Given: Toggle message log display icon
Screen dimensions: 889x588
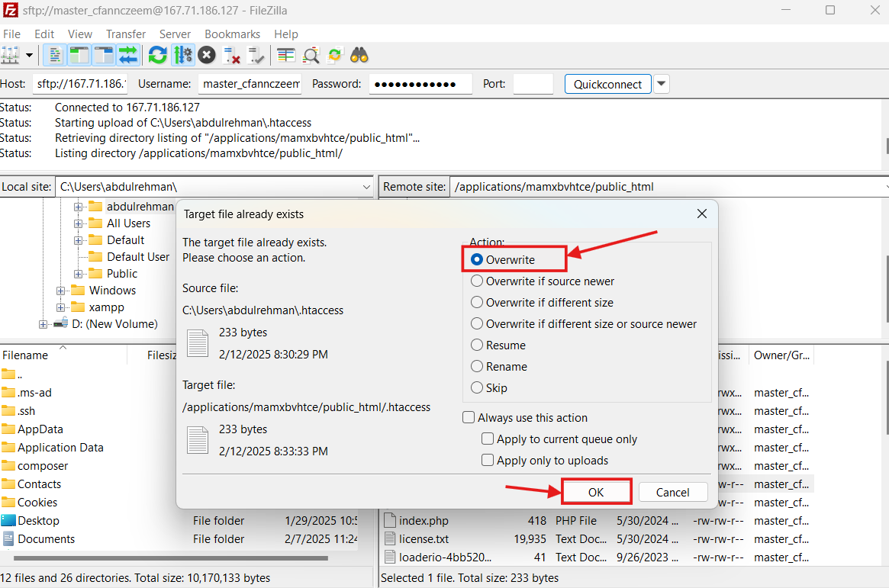Looking at the screenshot, I should pyautogui.click(x=55, y=55).
